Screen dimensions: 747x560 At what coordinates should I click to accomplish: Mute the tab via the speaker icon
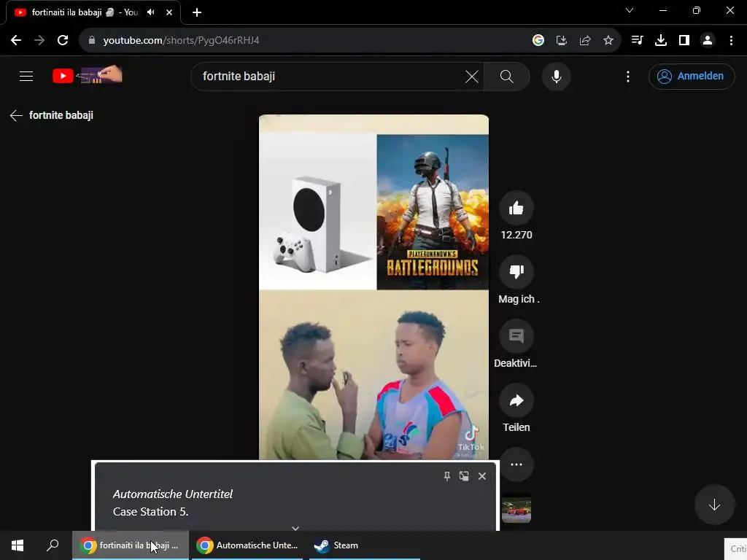(x=151, y=12)
